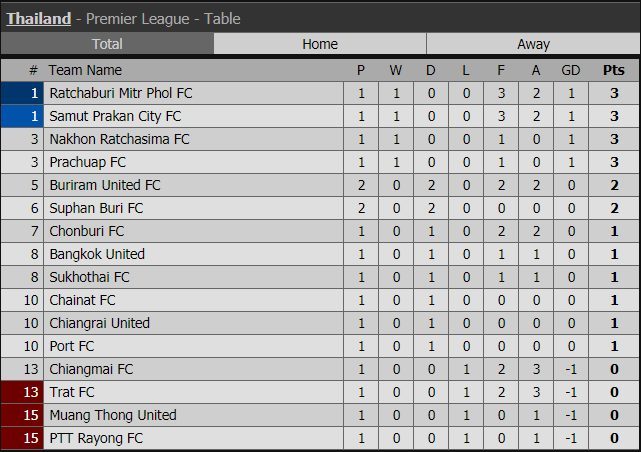Sort table by Pts column header
This screenshot has height=452, width=641.
(613, 70)
